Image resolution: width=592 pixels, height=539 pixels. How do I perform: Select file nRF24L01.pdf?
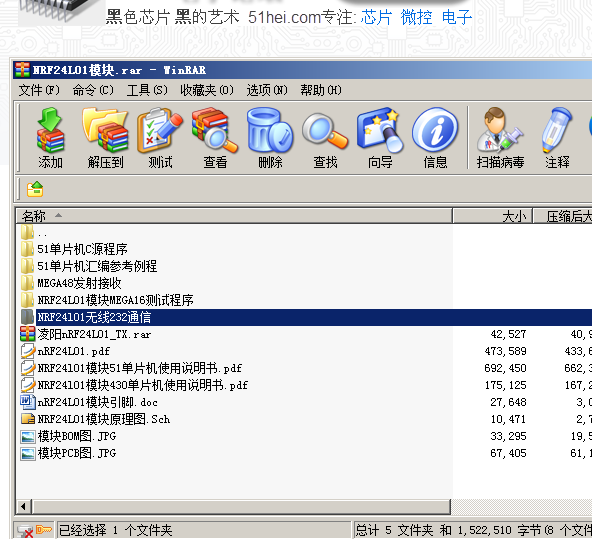click(74, 351)
